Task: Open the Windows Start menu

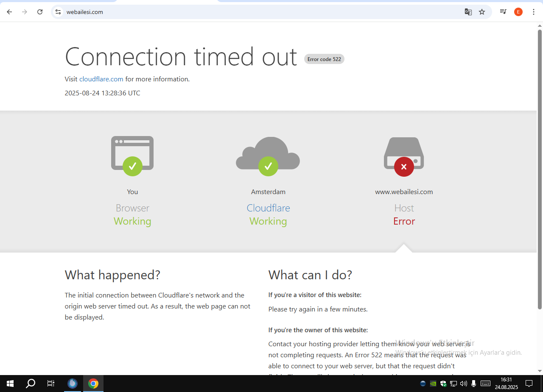Action: [x=10, y=384]
